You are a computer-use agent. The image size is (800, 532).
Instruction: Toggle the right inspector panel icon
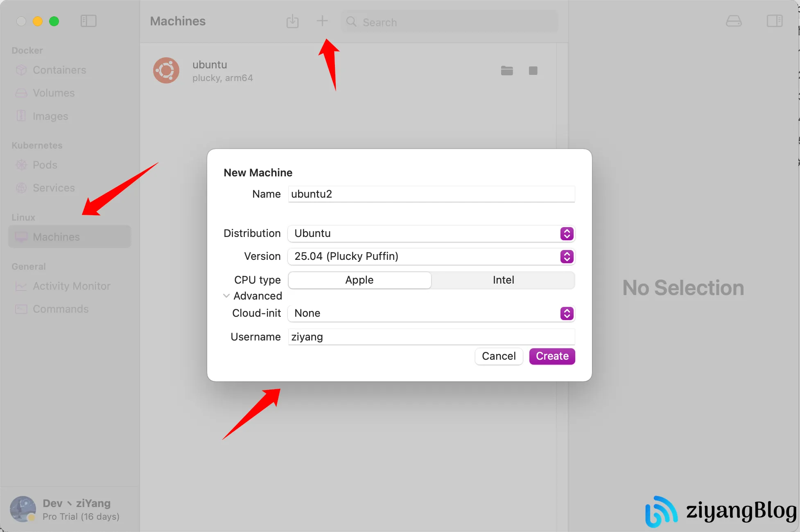click(x=774, y=21)
